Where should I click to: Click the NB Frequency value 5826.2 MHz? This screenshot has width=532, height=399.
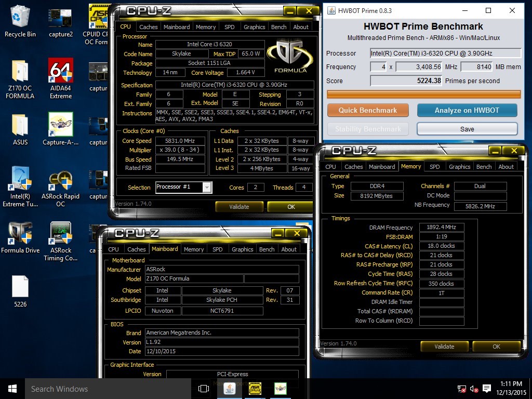(480, 206)
